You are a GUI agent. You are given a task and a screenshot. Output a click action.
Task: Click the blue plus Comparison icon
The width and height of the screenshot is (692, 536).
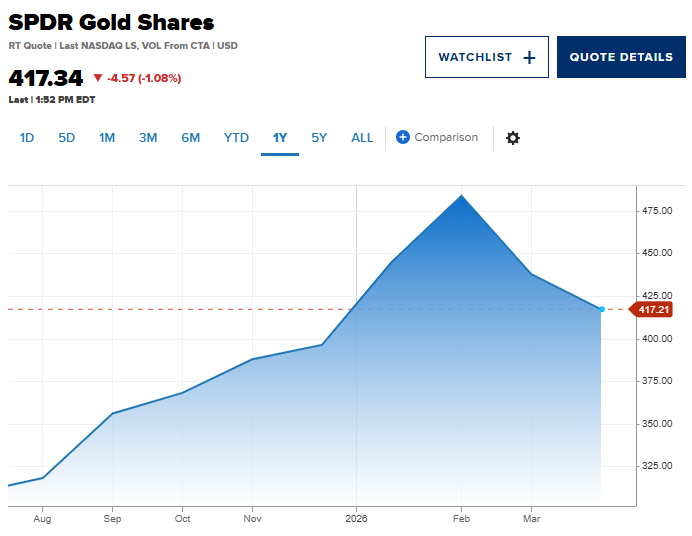point(403,137)
